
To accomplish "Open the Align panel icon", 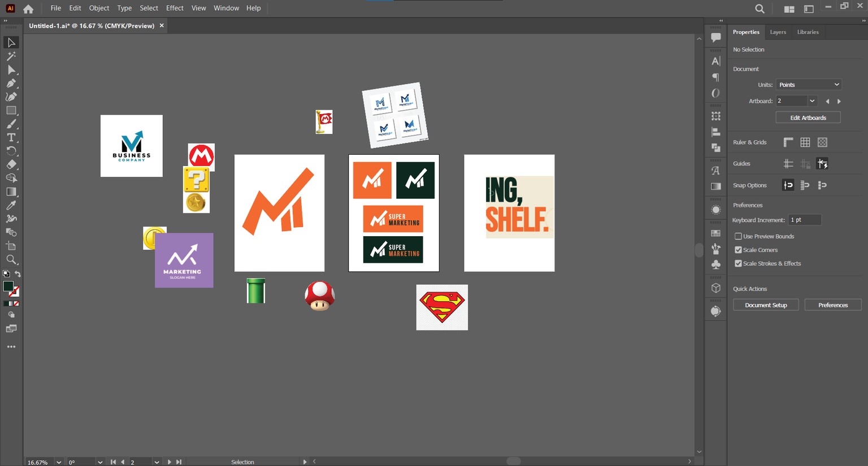I will click(716, 132).
